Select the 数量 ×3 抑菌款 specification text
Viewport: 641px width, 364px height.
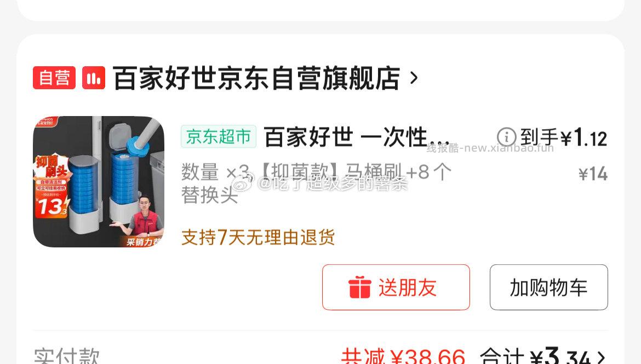316,183
